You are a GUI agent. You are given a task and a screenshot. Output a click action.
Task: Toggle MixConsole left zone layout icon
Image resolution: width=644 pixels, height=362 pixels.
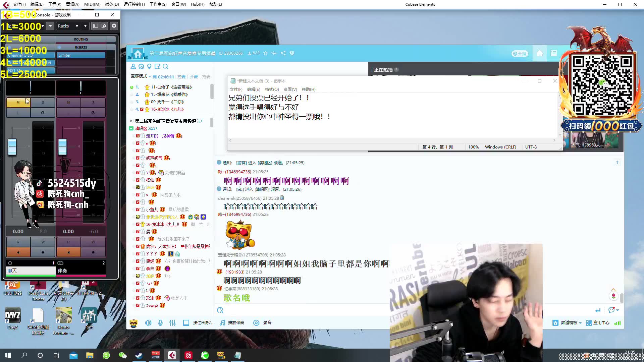point(96,26)
